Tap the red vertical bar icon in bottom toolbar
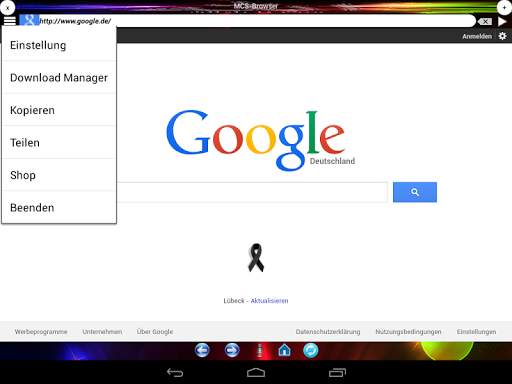 260,351
